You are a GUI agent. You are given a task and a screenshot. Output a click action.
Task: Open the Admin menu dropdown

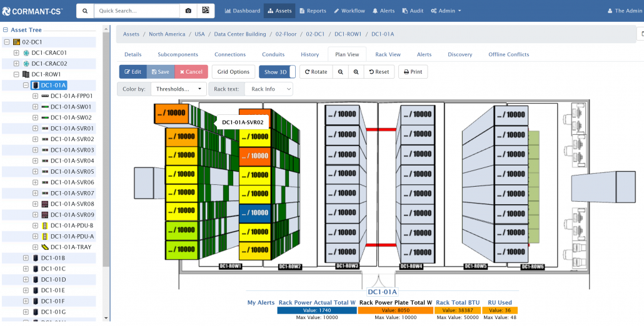point(446,11)
